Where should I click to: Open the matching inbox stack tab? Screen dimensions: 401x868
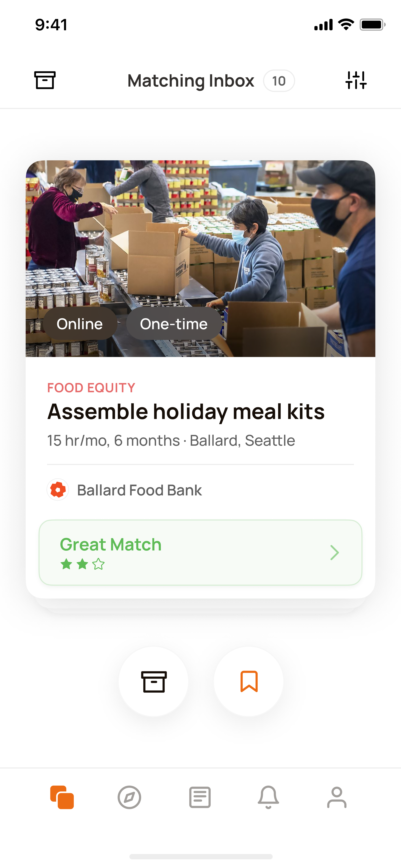pos(62,797)
